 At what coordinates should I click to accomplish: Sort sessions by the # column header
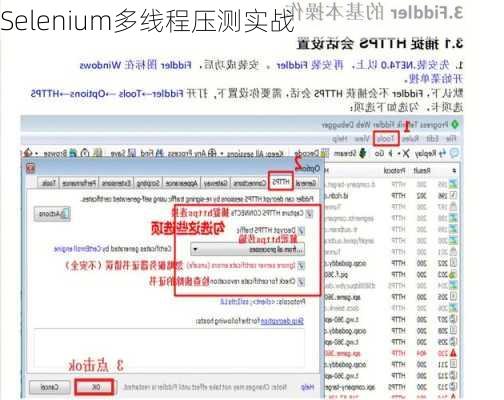[x=454, y=171]
